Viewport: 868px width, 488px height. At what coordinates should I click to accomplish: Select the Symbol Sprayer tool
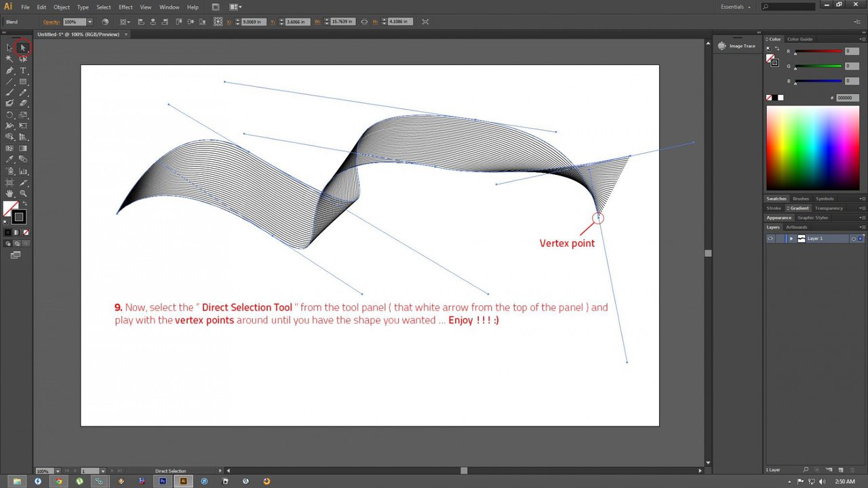click(x=9, y=171)
